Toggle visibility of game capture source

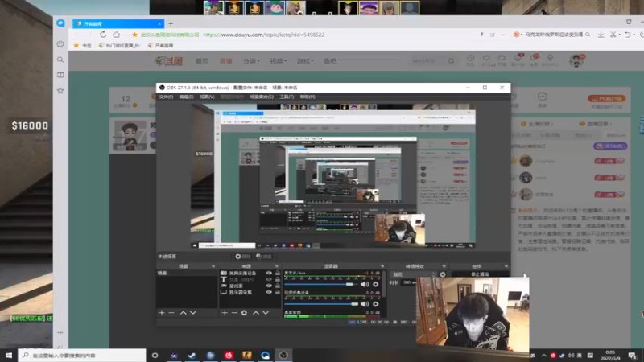[x=269, y=286]
